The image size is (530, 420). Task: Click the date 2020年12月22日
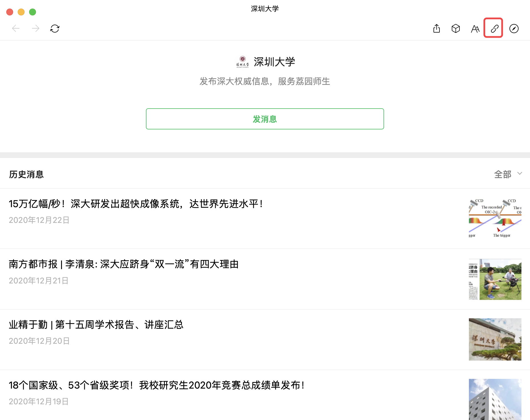pyautogui.click(x=39, y=220)
